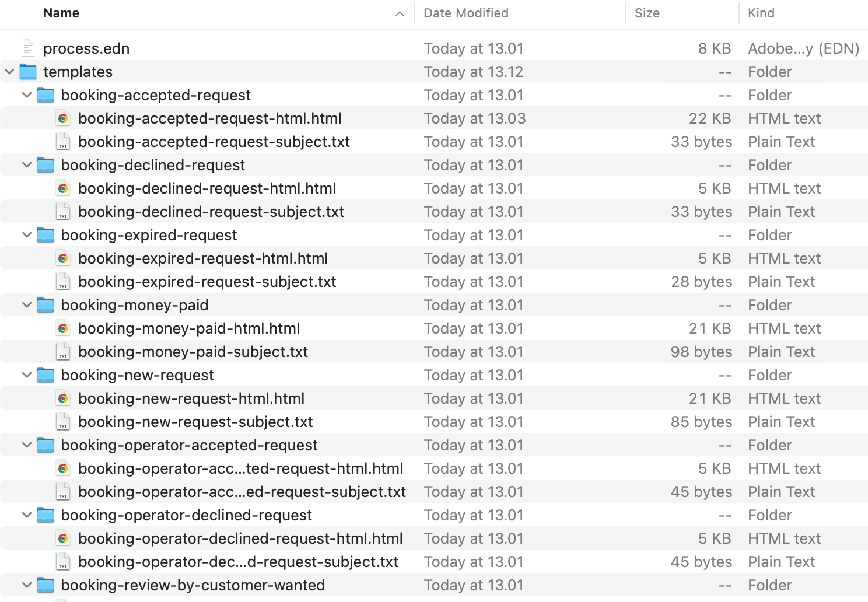The image size is (868, 602).
Task: Collapse the booking-expired-request folder
Action: pyautogui.click(x=27, y=235)
